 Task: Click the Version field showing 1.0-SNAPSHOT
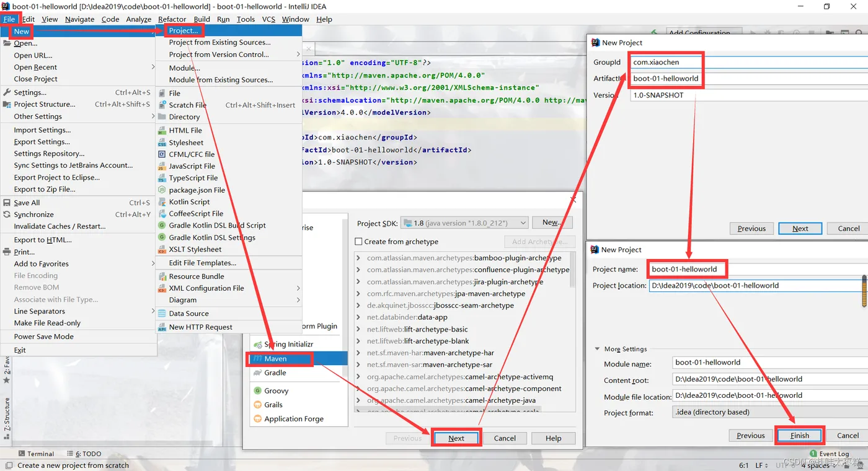[x=749, y=95]
